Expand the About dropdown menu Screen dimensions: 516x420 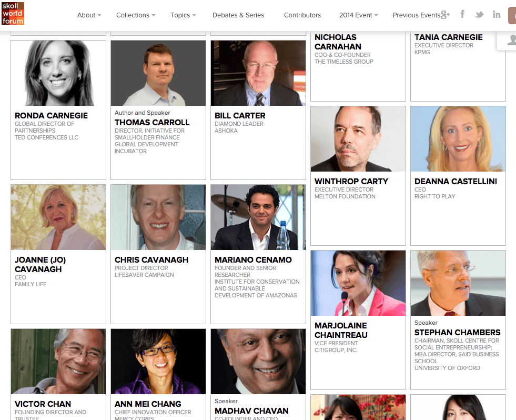pos(89,15)
